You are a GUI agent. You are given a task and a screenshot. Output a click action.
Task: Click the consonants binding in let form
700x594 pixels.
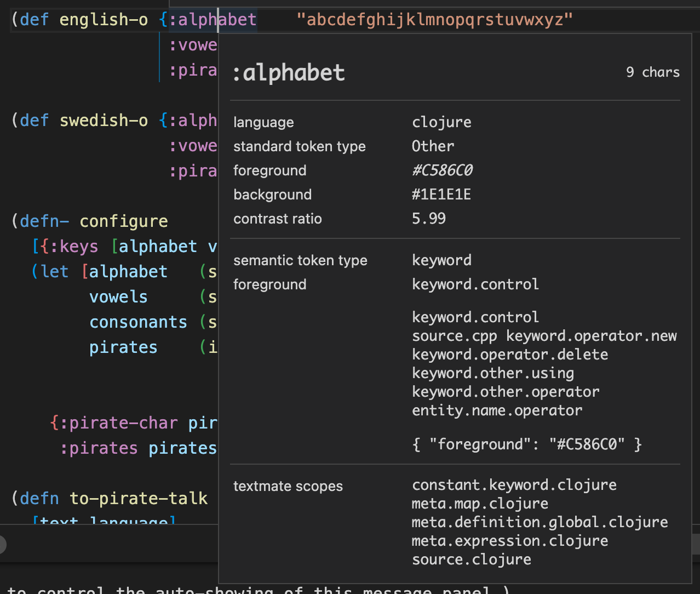tap(138, 322)
